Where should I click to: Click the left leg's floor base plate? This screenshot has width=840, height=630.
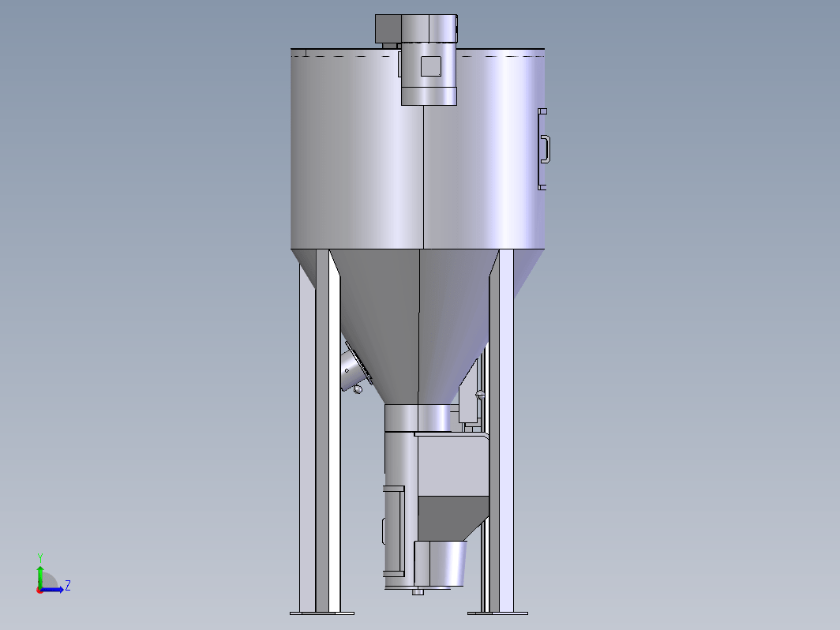322,613
